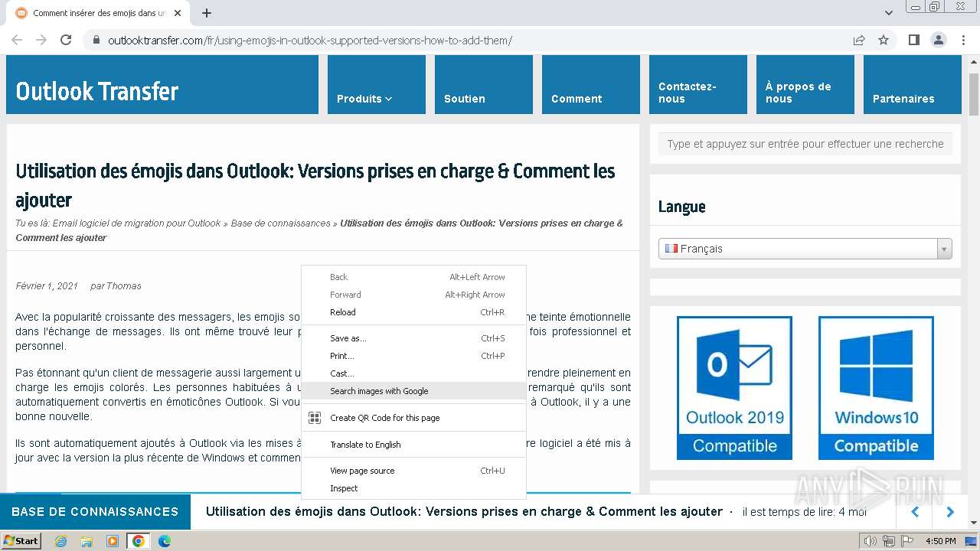980x551 pixels.
Task: Select Inspect in context menu
Action: [413, 488]
